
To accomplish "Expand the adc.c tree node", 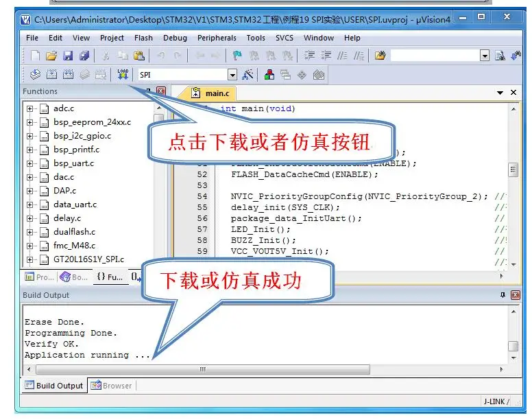I will pos(30,108).
